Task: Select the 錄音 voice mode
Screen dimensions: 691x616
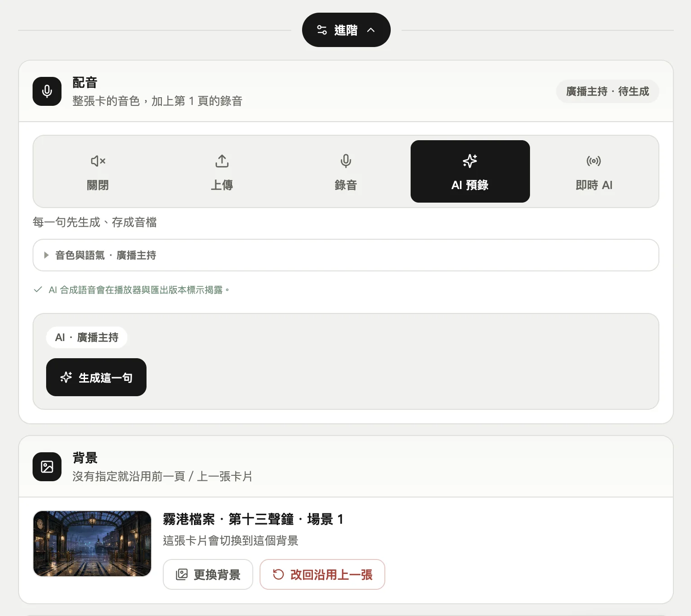Action: [346, 171]
